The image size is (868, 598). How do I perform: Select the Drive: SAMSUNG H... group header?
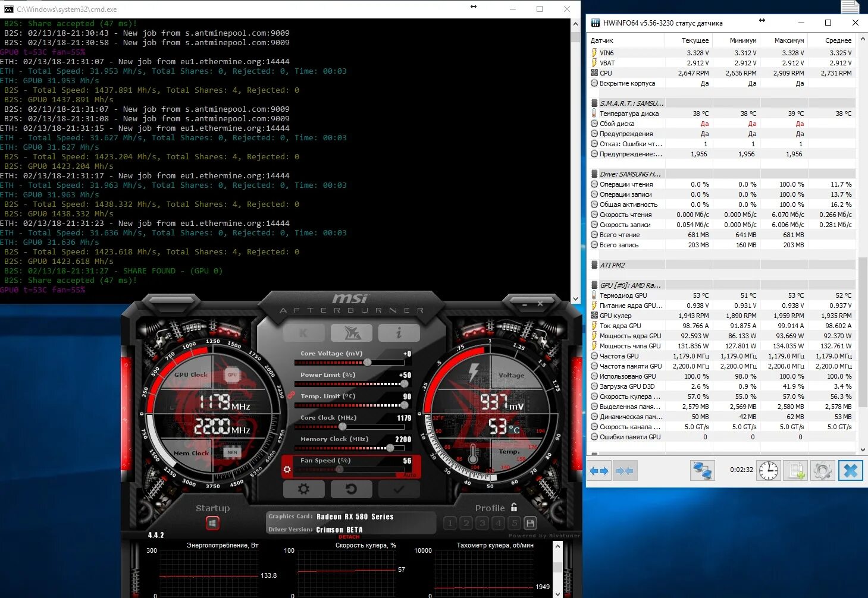point(722,174)
